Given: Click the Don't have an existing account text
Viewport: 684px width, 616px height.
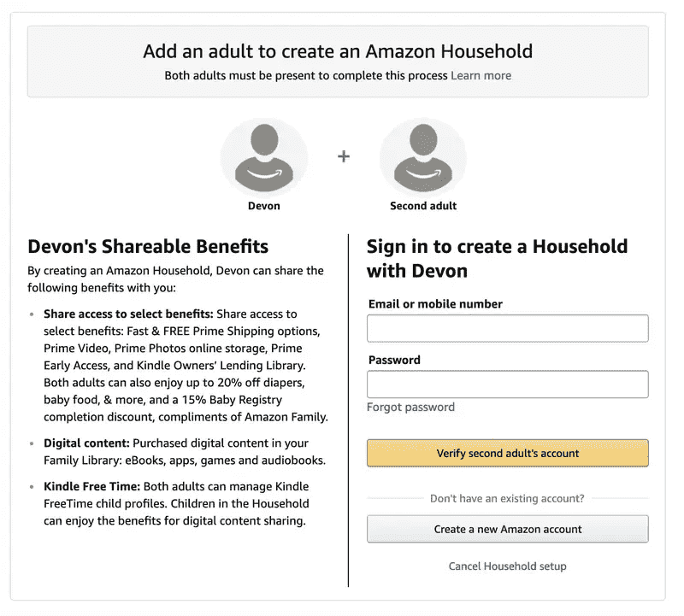Looking at the screenshot, I should [507, 498].
